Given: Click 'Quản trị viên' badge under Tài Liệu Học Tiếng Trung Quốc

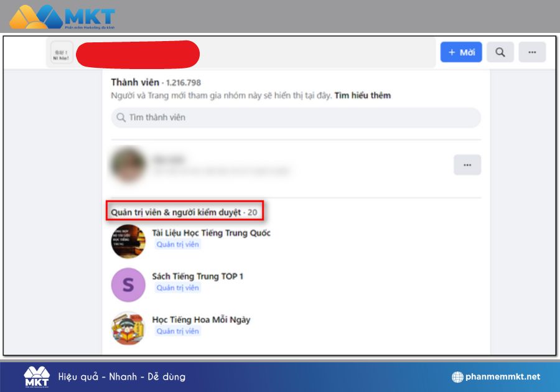Looking at the screenshot, I should point(177,245).
